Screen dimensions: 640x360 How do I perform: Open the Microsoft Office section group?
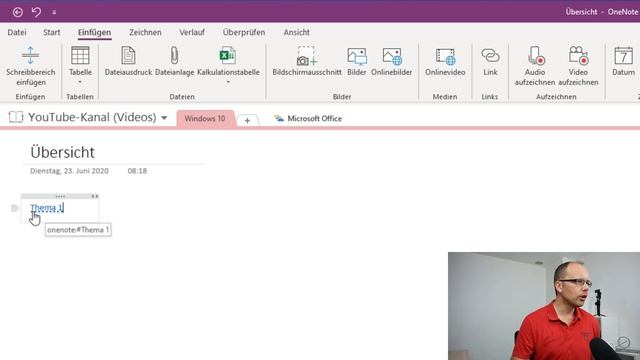point(308,118)
